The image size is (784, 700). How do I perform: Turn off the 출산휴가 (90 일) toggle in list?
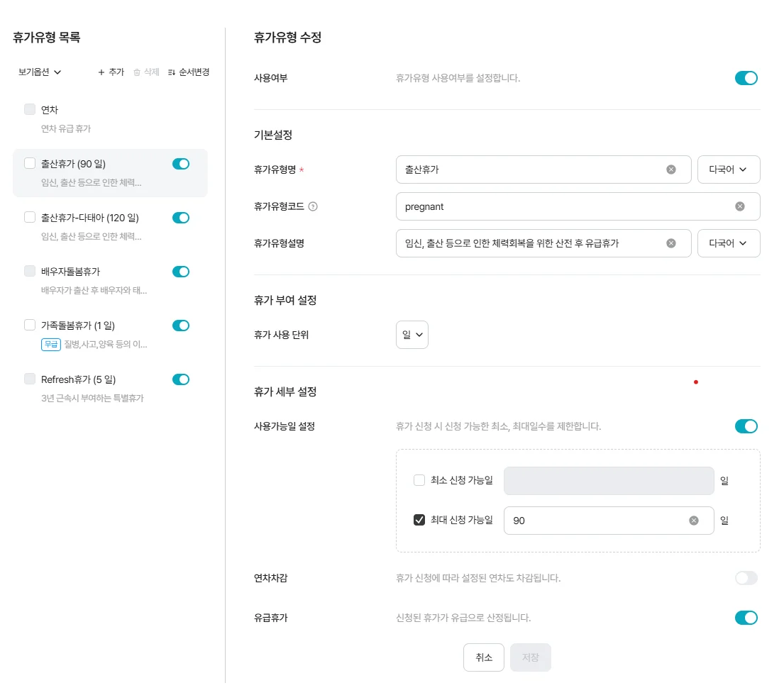point(181,164)
